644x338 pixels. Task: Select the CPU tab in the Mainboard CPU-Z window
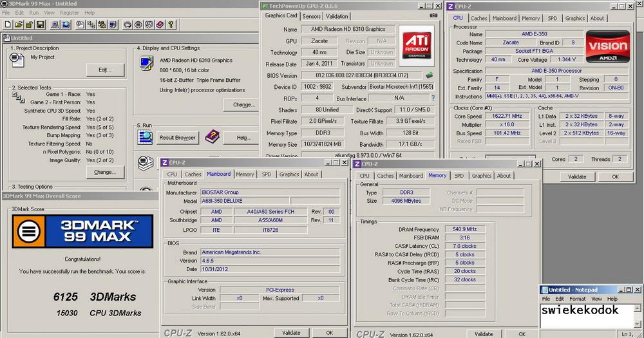point(172,174)
